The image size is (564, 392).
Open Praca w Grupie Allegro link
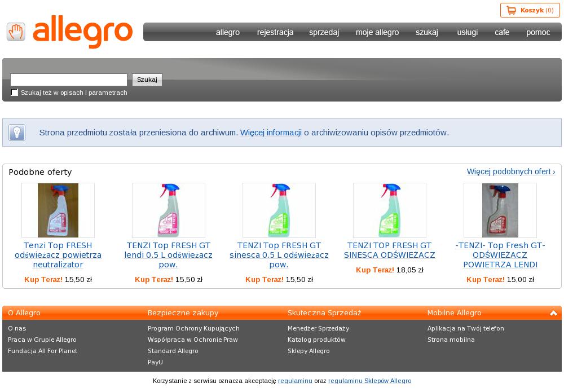click(x=42, y=340)
